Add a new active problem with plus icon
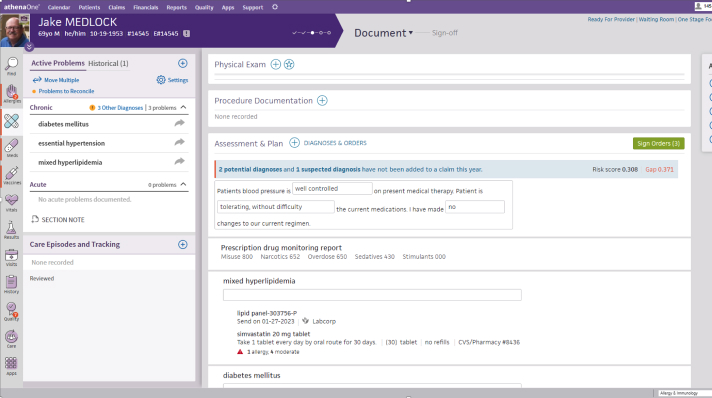Screen dimensions: 712x398 tap(183, 63)
